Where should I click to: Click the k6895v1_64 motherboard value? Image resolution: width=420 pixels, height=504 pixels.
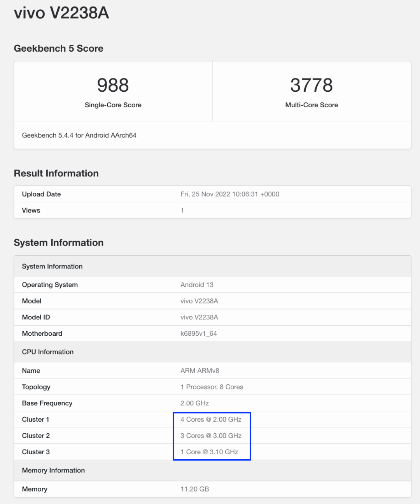click(199, 333)
